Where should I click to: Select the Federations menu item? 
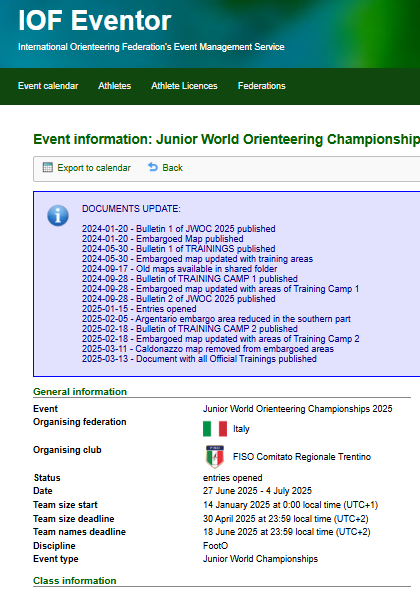262,86
